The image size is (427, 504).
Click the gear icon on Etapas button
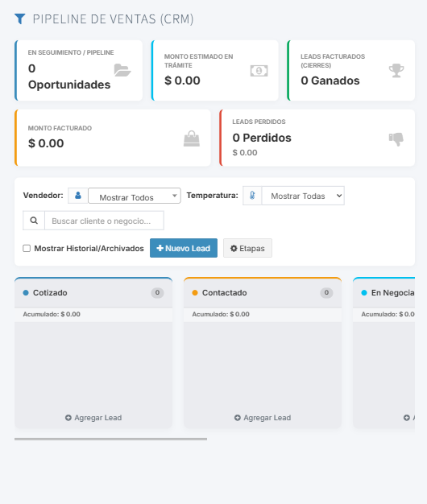(234, 248)
